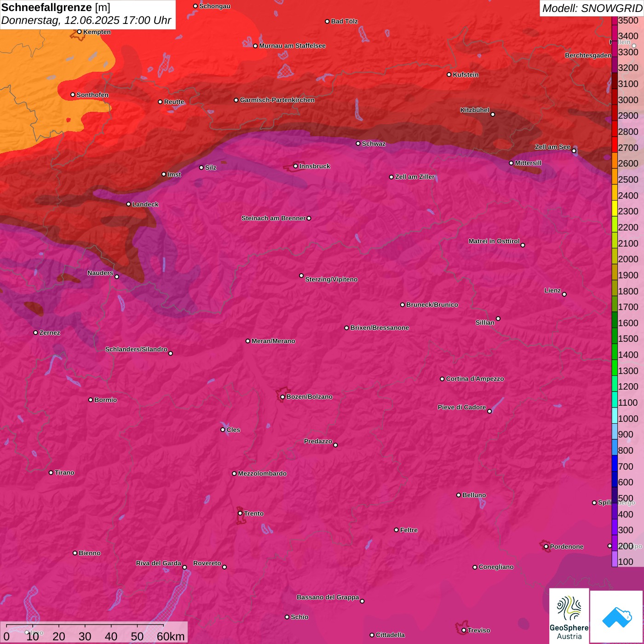The width and height of the screenshot is (644, 644).
Task: Click the Sterzing/Vipiteno label
Action: click(331, 279)
